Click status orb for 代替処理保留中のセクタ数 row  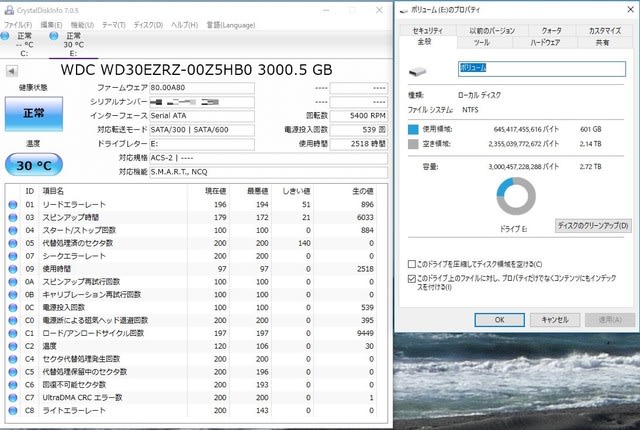[x=13, y=372]
